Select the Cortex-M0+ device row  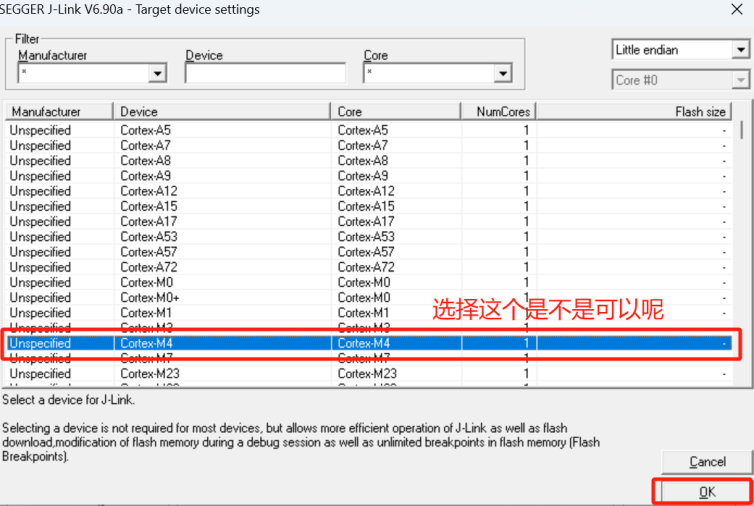coord(369,298)
